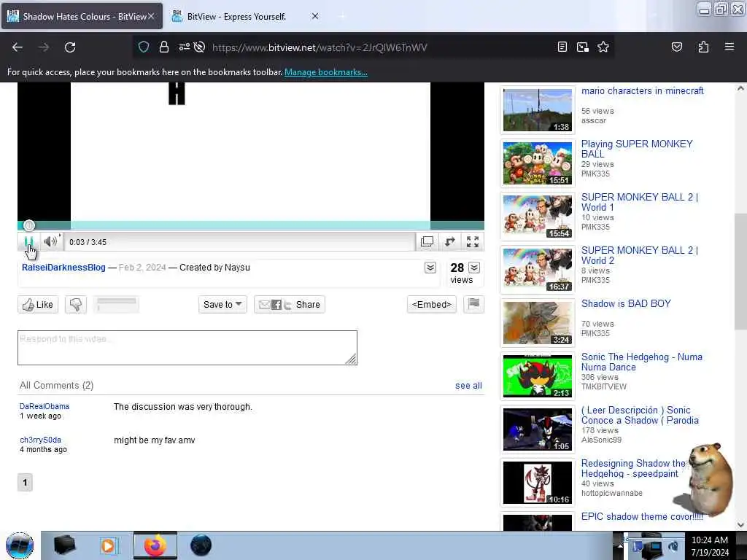Image resolution: width=747 pixels, height=560 pixels.
Task: Open ch3rryS0da's profile link
Action: (41, 440)
